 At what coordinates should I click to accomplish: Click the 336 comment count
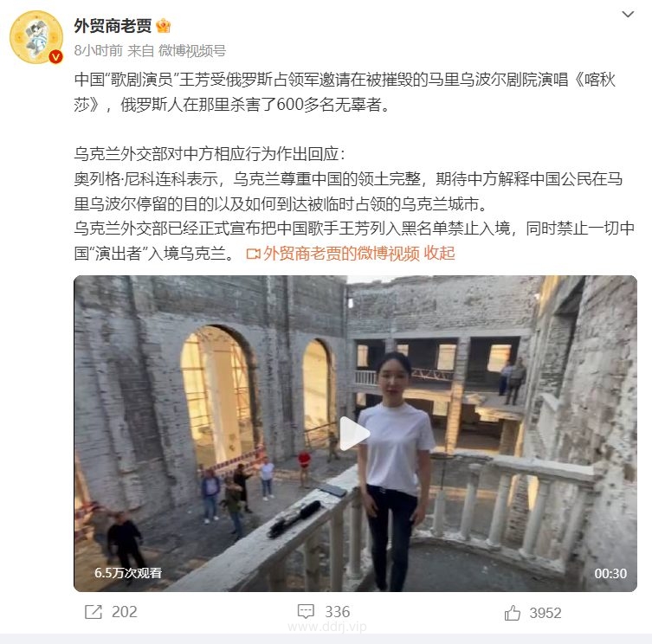[x=337, y=612]
